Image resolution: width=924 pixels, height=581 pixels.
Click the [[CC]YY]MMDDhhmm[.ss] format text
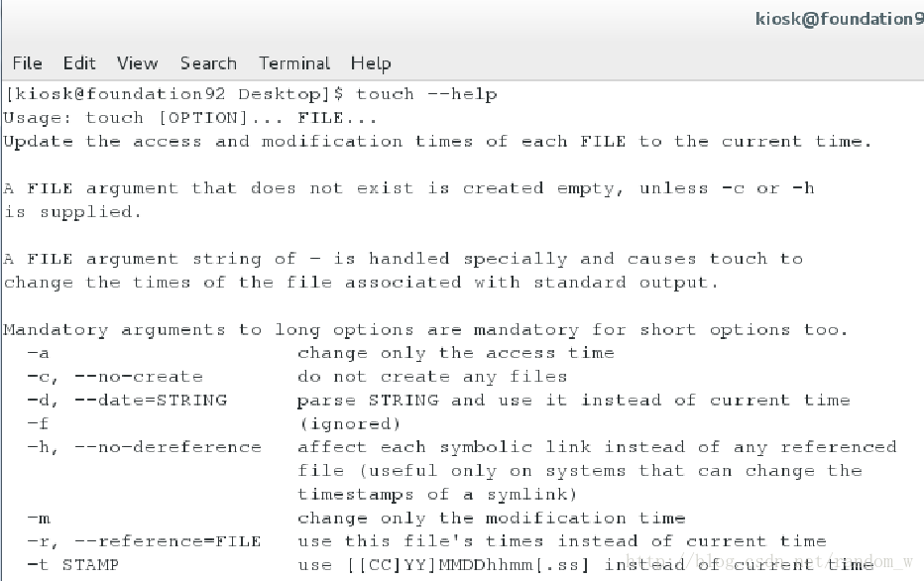[x=469, y=566]
